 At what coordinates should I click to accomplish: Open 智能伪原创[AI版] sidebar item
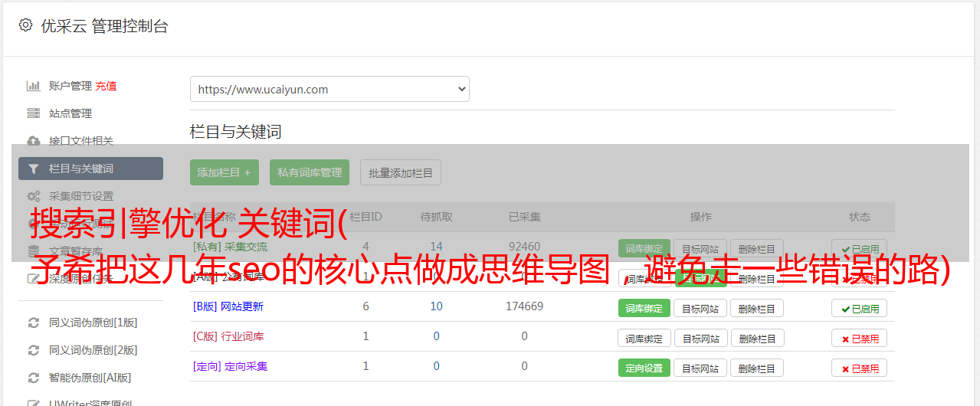(x=90, y=378)
